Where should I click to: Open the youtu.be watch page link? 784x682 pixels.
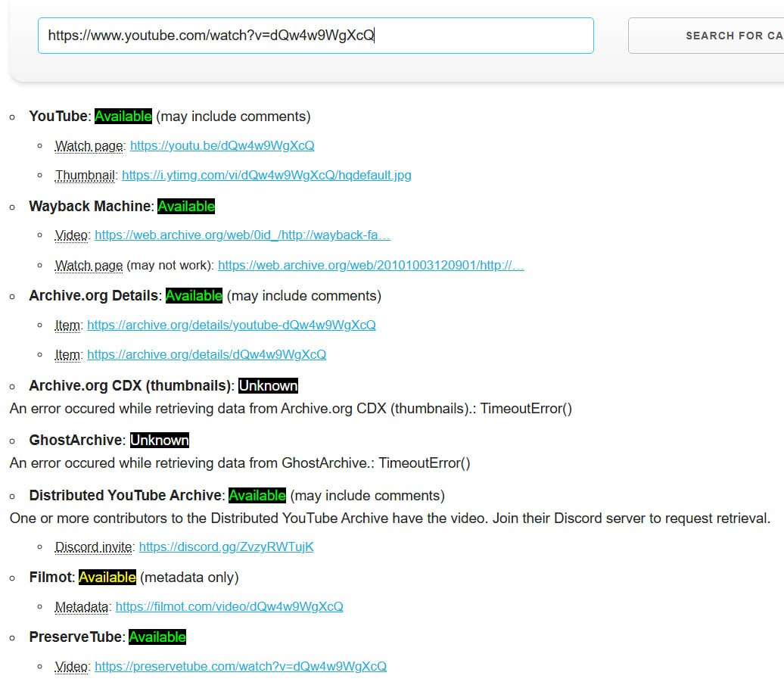(222, 145)
